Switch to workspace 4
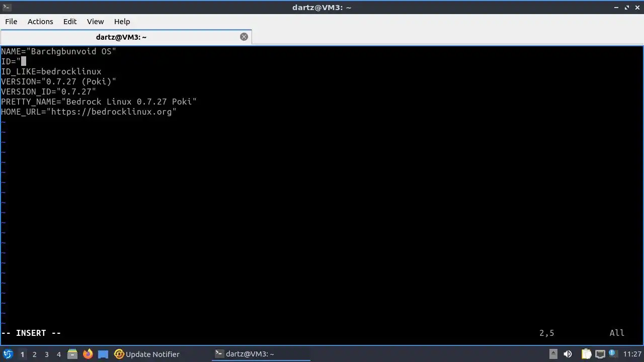The height and width of the screenshot is (362, 644). coord(58,354)
